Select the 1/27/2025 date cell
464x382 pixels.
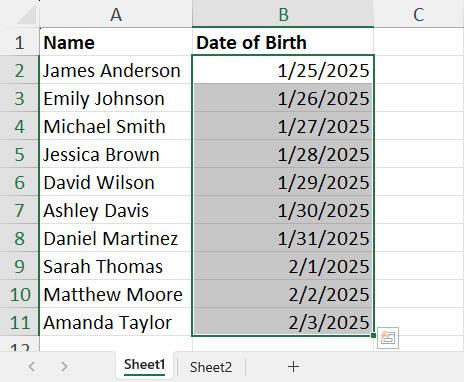click(283, 126)
